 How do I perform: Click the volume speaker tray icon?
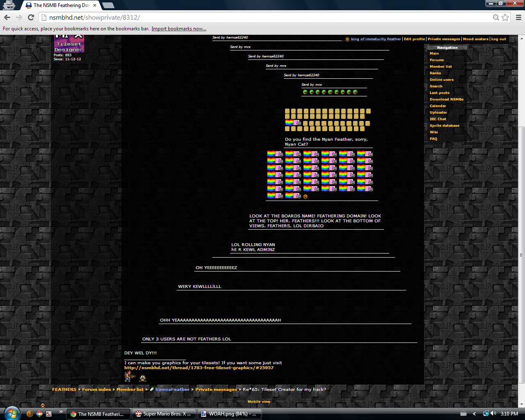click(493, 413)
